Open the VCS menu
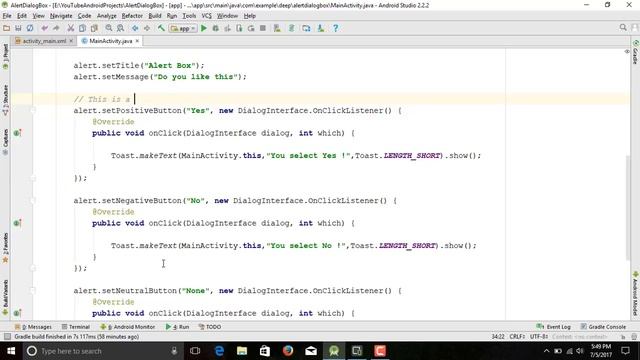The height and width of the screenshot is (360, 640). tap(207, 16)
